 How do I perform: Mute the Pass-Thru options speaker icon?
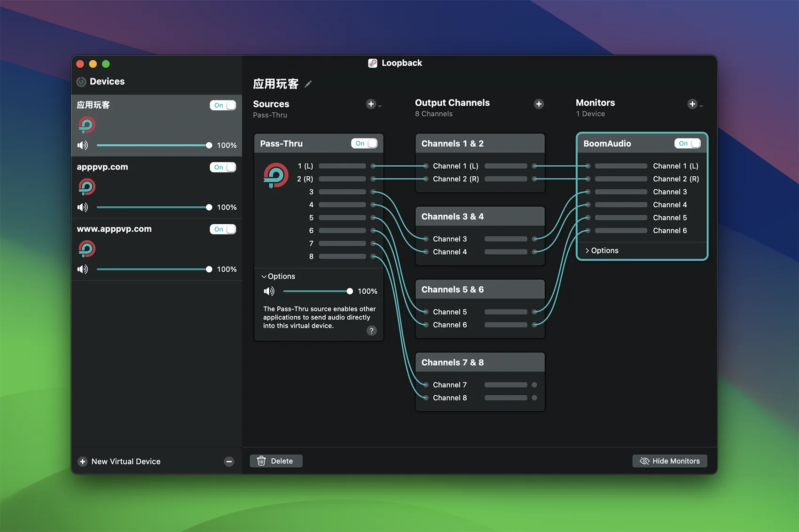269,291
